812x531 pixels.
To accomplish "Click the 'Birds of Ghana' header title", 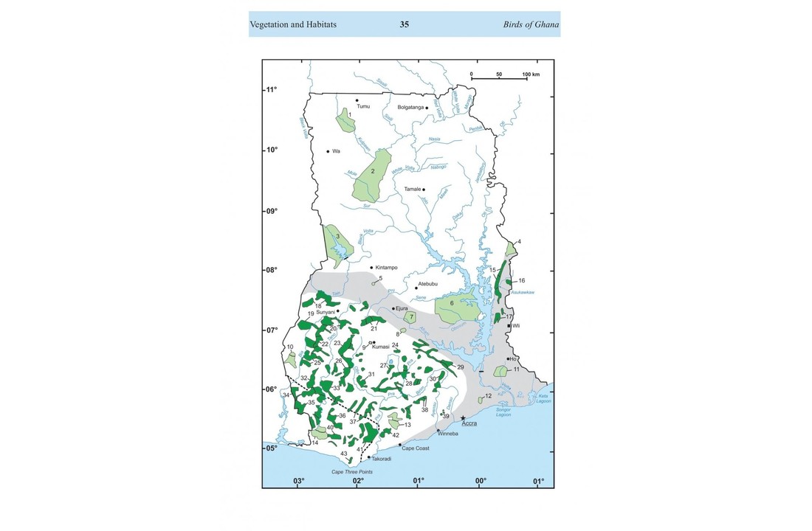I will click(531, 24).
